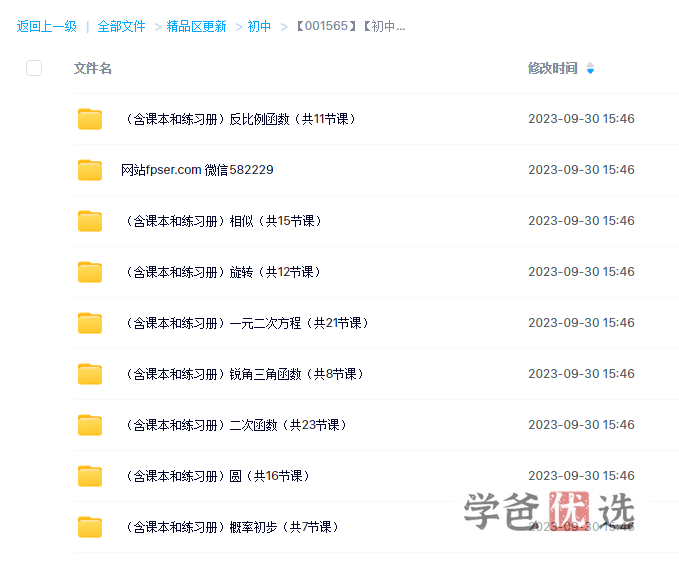This screenshot has width=679, height=571.
Task: Click the 返回上一级 link
Action: pos(47,26)
